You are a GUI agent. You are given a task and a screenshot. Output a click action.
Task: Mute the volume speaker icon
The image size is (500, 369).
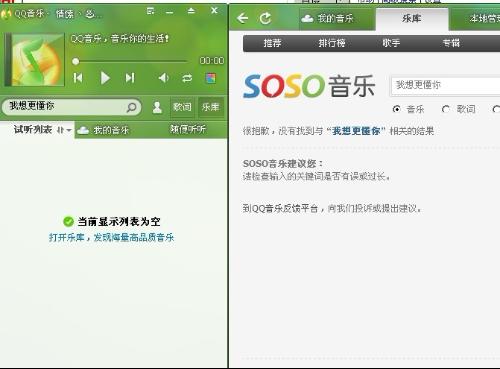click(163, 78)
